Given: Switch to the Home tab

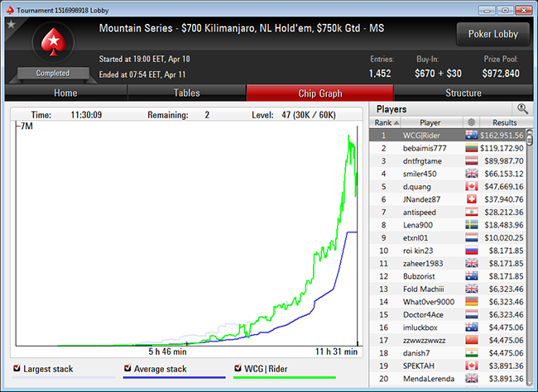Looking at the screenshot, I should 65,93.
